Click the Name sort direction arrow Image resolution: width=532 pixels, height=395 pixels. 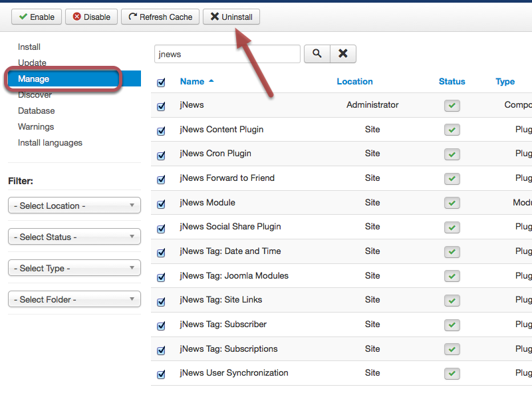point(211,80)
